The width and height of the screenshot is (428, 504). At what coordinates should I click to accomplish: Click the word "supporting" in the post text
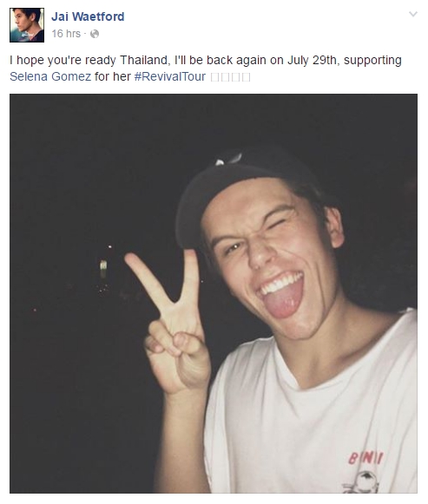(372, 61)
